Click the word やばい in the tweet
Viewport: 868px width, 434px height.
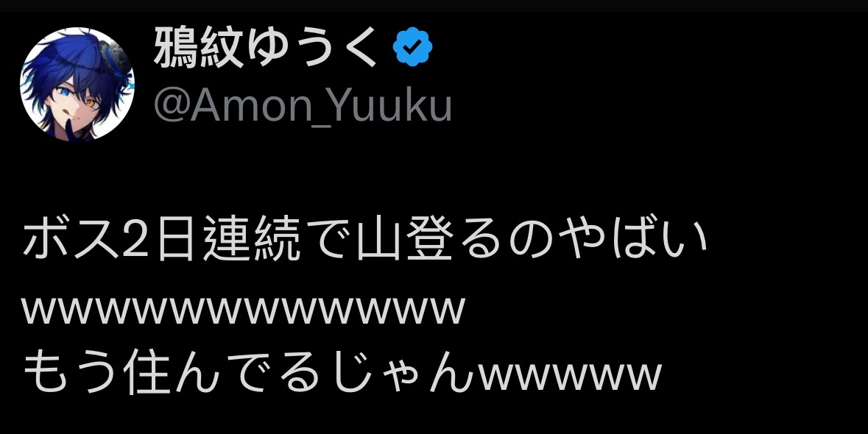coord(632,239)
